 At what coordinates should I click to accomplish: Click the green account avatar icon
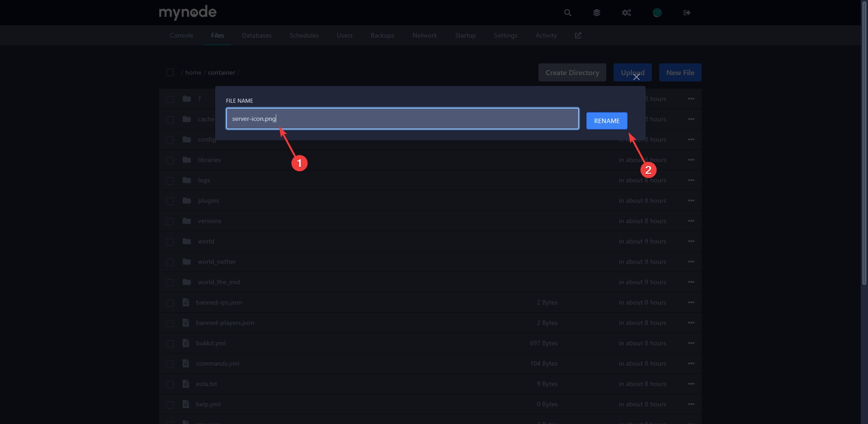click(657, 13)
